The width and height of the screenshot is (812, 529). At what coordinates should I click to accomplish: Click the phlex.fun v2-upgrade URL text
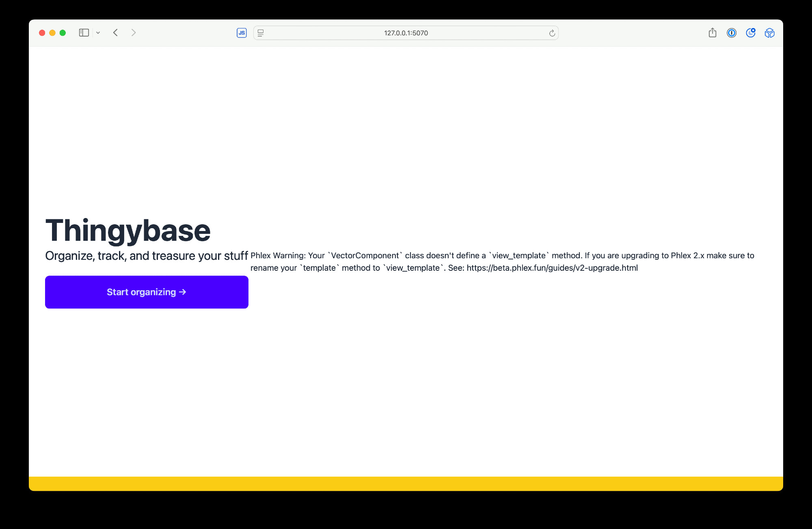point(552,268)
